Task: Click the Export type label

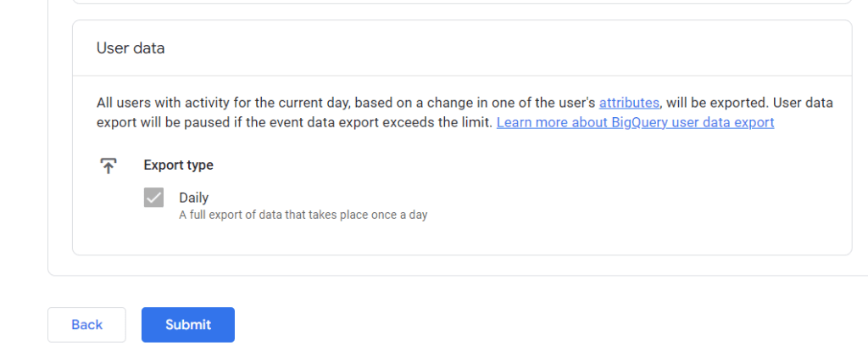Action: [x=178, y=165]
